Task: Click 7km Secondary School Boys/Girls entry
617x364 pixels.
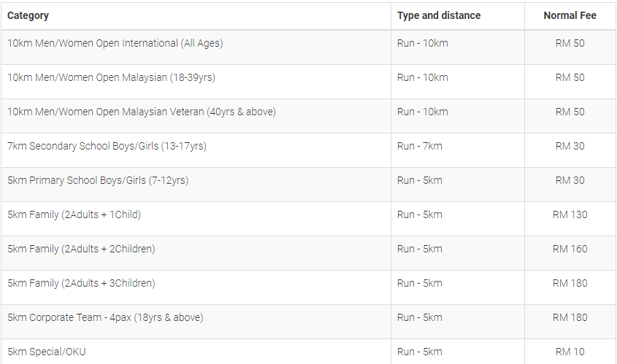Action: coord(107,146)
